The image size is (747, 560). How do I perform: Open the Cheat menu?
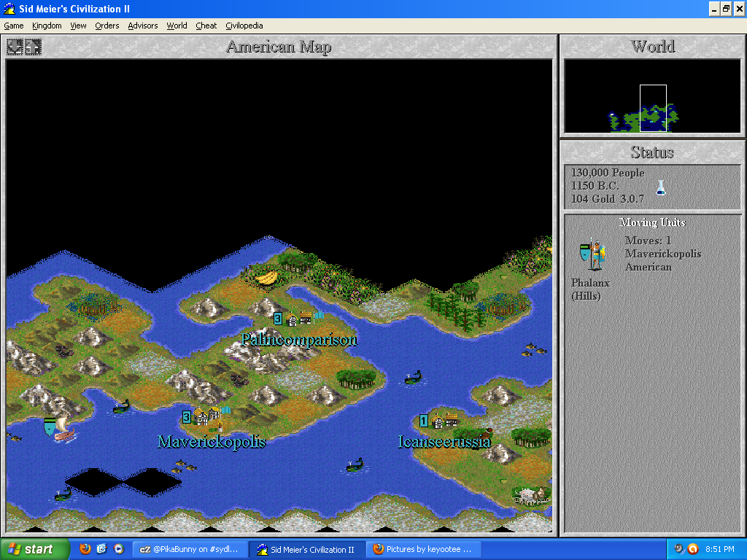(x=206, y=26)
